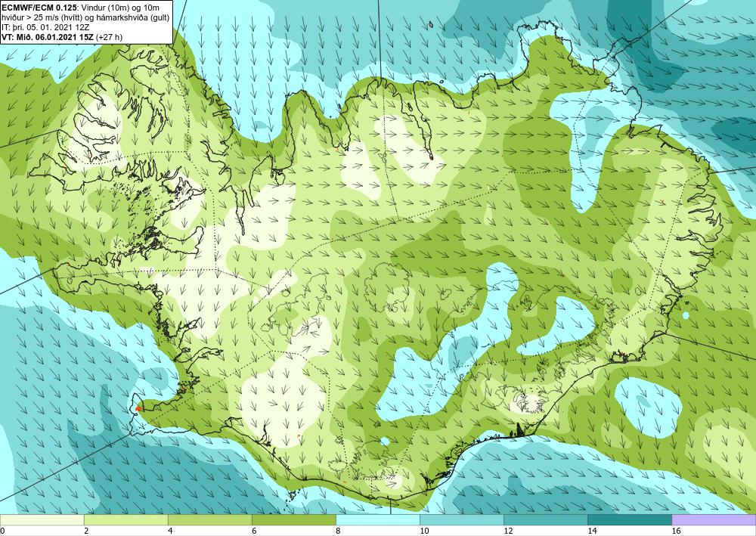Click the legend label '16'
The image size is (756, 536).
(676, 531)
